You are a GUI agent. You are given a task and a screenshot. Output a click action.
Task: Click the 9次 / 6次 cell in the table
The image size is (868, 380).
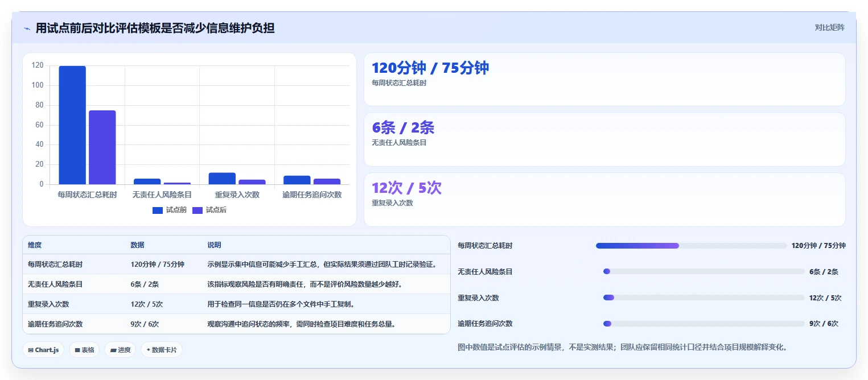click(145, 324)
